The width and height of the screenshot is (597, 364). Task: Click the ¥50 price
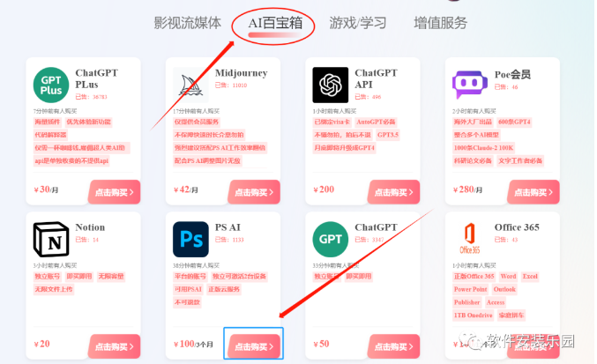321,344
